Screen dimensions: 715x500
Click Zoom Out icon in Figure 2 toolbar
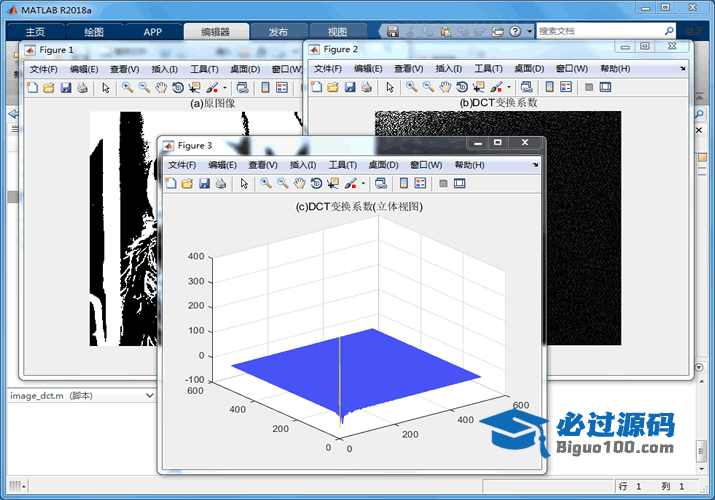point(427,87)
